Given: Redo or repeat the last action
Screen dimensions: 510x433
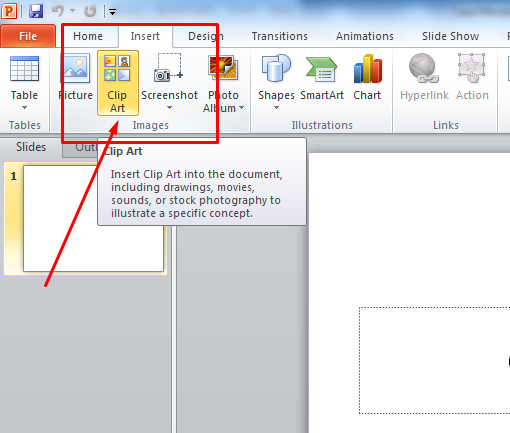Looking at the screenshot, I should coord(90,11).
